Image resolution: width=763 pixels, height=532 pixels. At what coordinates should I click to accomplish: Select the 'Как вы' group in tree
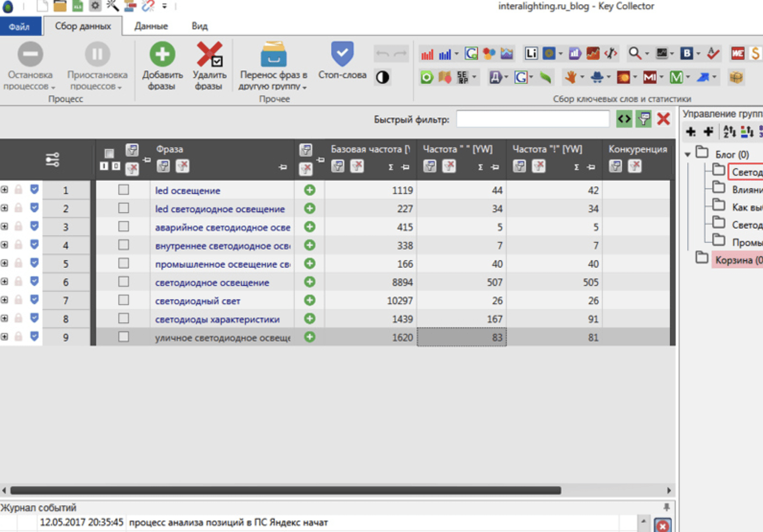pos(747,207)
